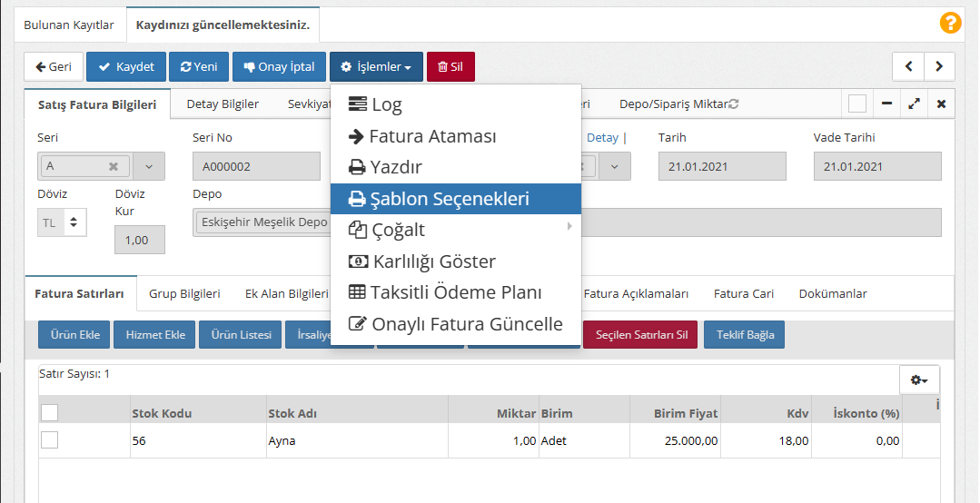Clear the selected Seri value A
This screenshot has width=980, height=503.
tap(114, 167)
